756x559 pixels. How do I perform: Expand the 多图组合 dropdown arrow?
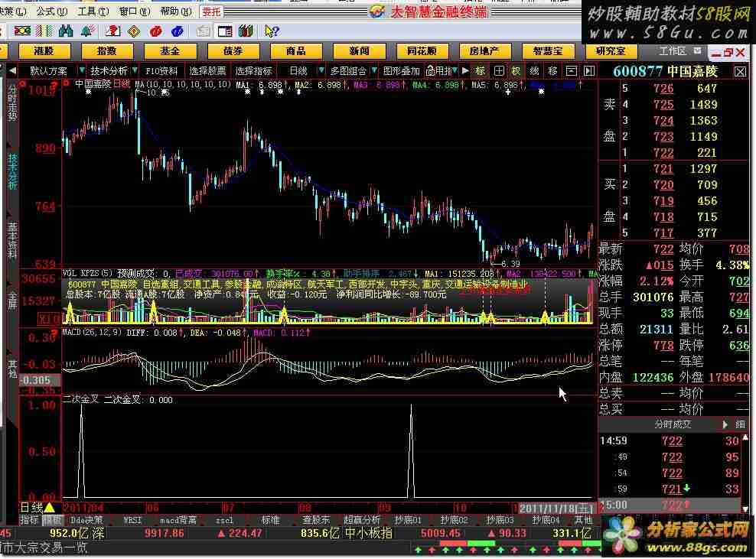[374, 71]
